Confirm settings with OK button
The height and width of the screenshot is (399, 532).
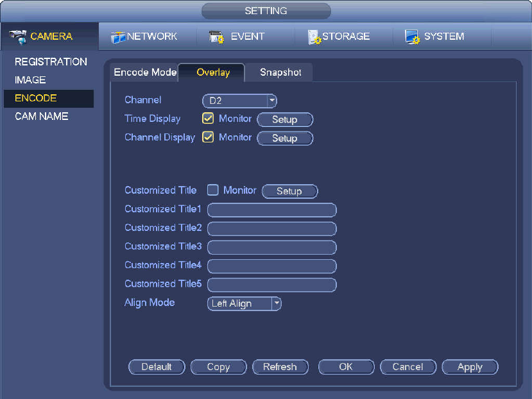[346, 367]
